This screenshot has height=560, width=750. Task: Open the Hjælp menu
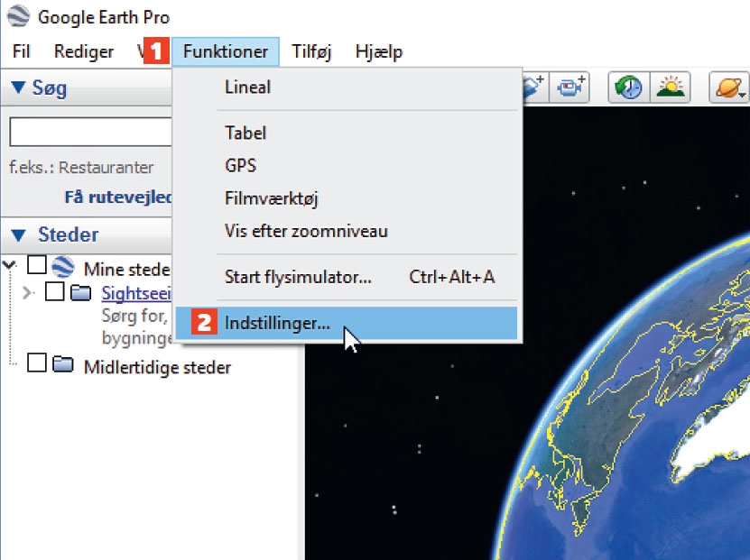point(378,51)
